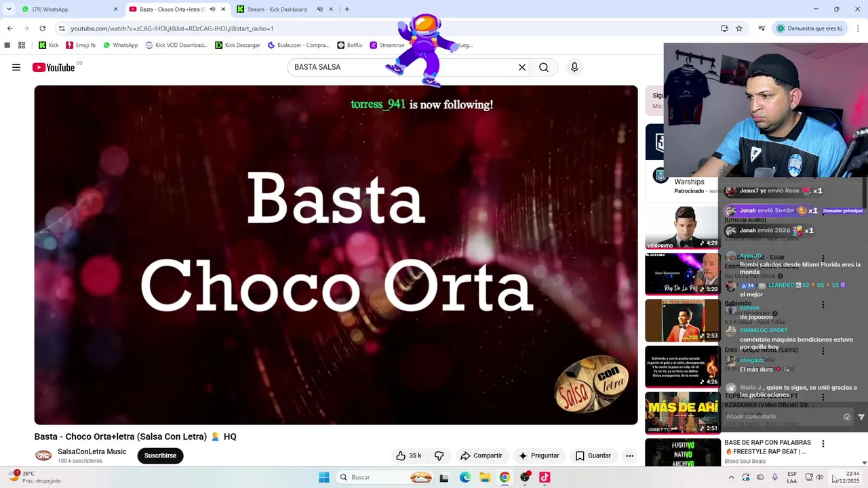Open the weather widget showing 26°C
The width and height of the screenshot is (868, 488).
point(34,477)
